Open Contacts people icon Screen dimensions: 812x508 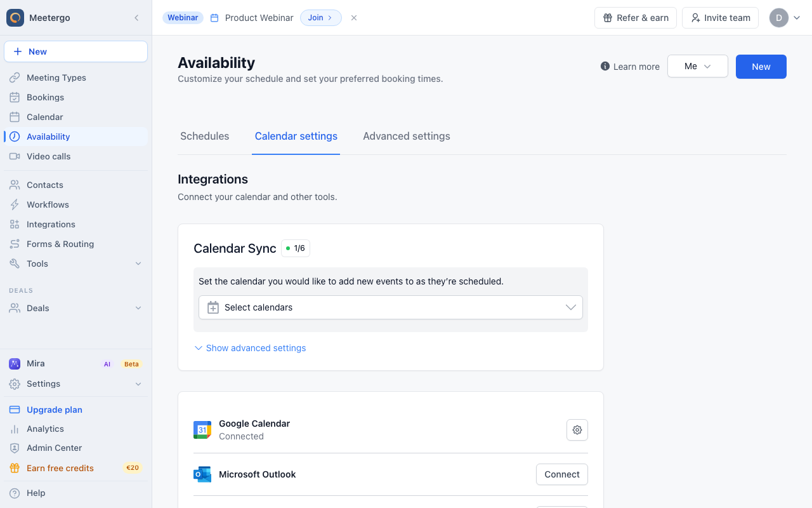click(15, 185)
